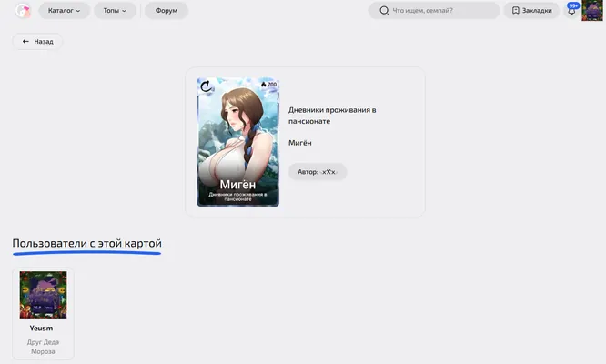Image resolution: width=606 pixels, height=364 pixels.
Task: Open the Каталог dropdown menu
Action: [x=65, y=10]
